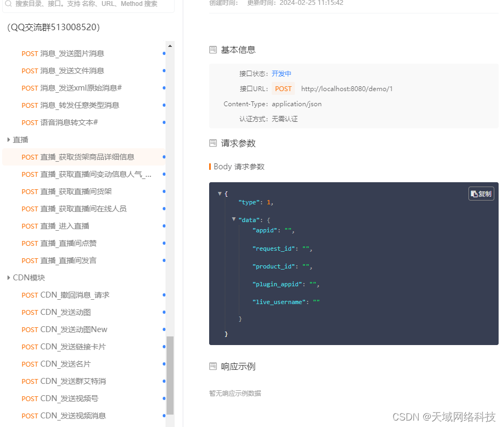Screen dimensions: 504x427
Task: Click the blue status dot next to CDN_发送视频号
Action: coord(163,398)
